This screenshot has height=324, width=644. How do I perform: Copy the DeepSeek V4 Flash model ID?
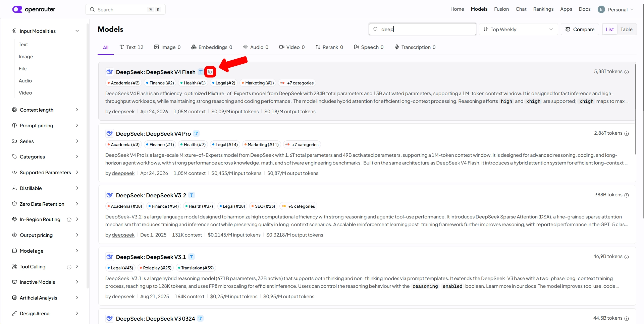tap(210, 72)
